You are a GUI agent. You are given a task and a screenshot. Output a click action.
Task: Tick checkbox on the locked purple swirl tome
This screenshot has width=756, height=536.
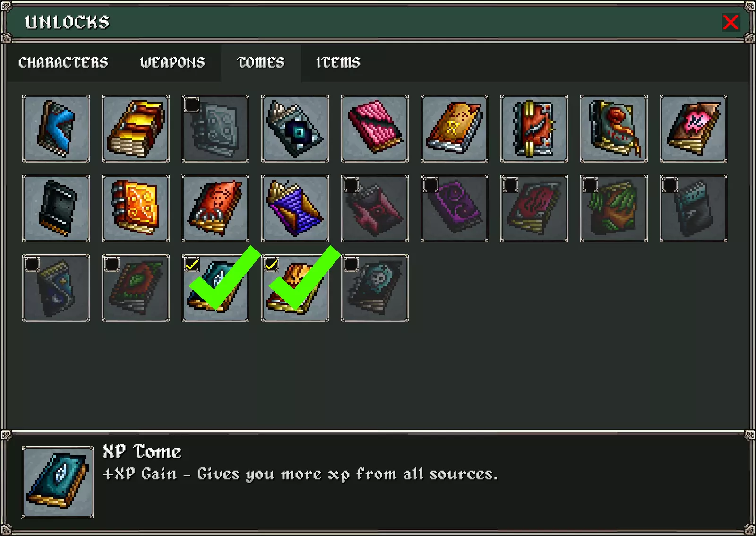[431, 185]
